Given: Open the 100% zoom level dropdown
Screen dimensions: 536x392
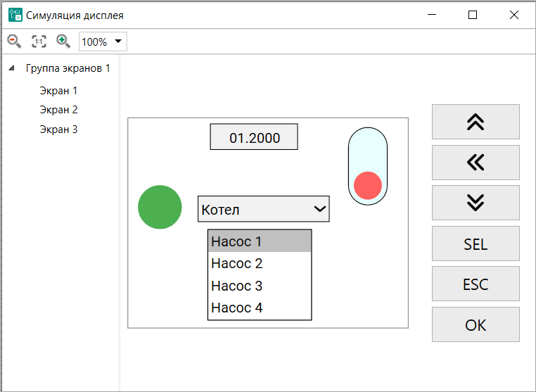Looking at the screenshot, I should (x=103, y=42).
